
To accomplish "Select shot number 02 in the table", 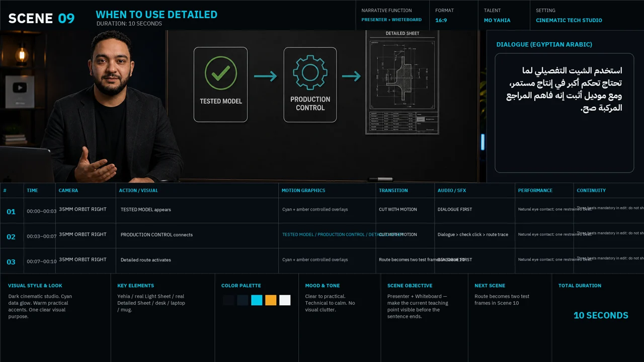I will (x=11, y=237).
